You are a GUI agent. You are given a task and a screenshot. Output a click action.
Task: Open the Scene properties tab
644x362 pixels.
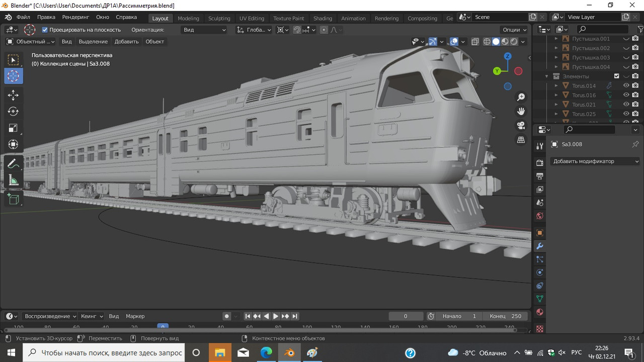tap(540, 203)
